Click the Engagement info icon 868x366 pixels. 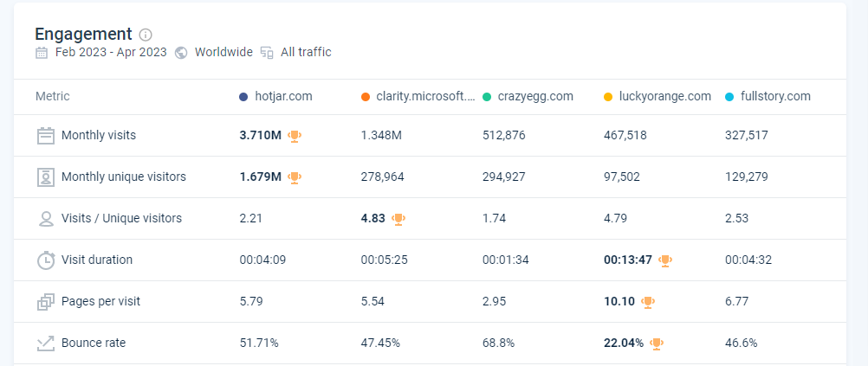(146, 35)
